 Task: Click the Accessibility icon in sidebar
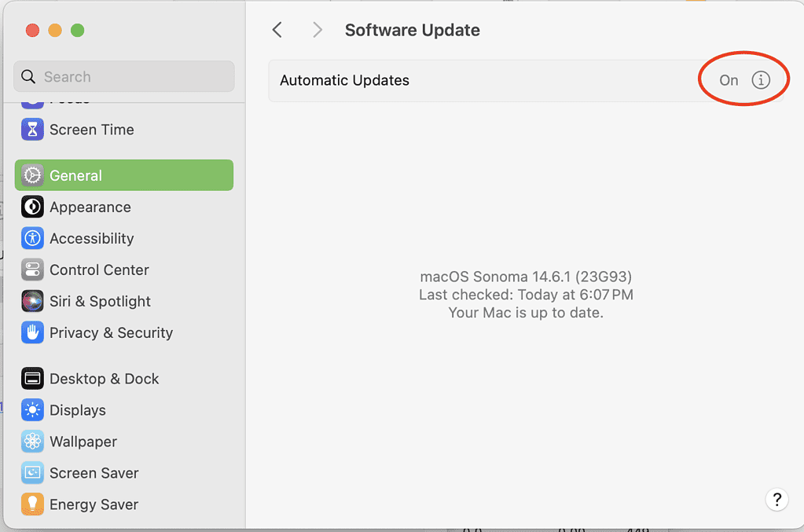coord(32,238)
